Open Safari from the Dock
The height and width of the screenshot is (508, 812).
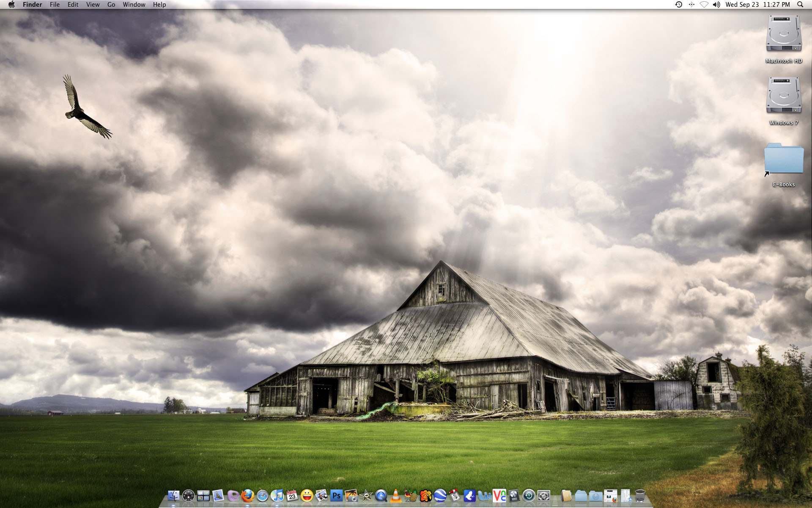tap(262, 495)
